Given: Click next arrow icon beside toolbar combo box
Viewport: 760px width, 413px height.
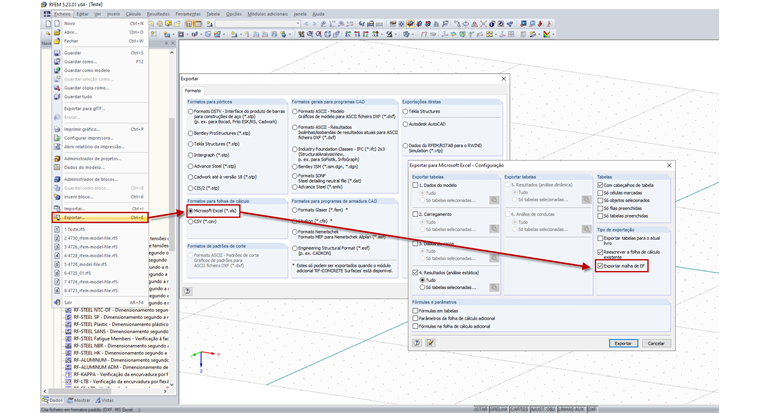Looking at the screenshot, I should coord(314,23).
